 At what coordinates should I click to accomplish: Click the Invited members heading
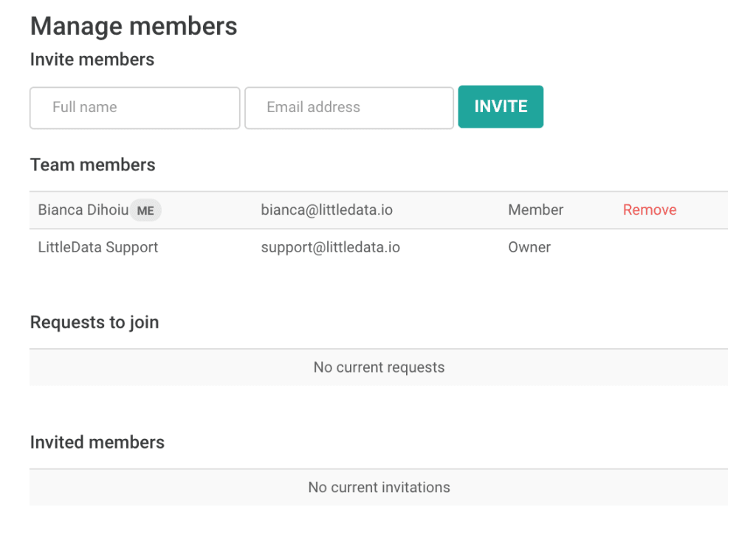(x=97, y=443)
